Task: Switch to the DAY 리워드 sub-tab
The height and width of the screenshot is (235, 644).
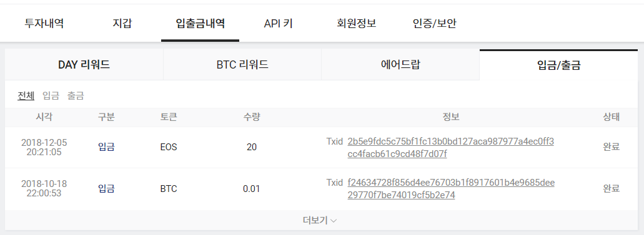Action: 84,65
